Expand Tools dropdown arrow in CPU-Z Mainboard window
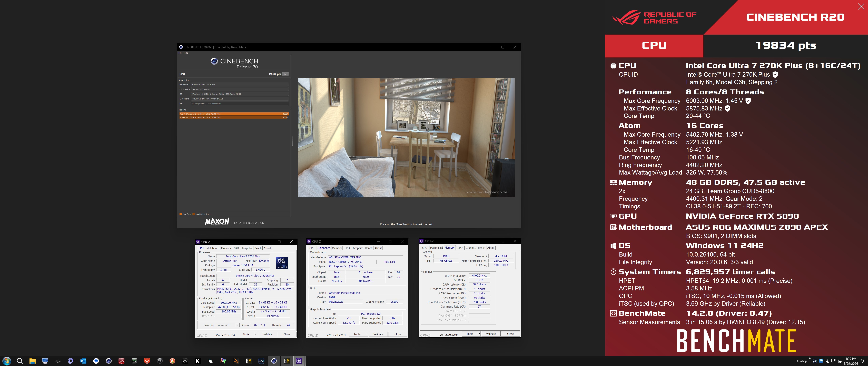Screen dimensions: 868x366 pos(366,334)
